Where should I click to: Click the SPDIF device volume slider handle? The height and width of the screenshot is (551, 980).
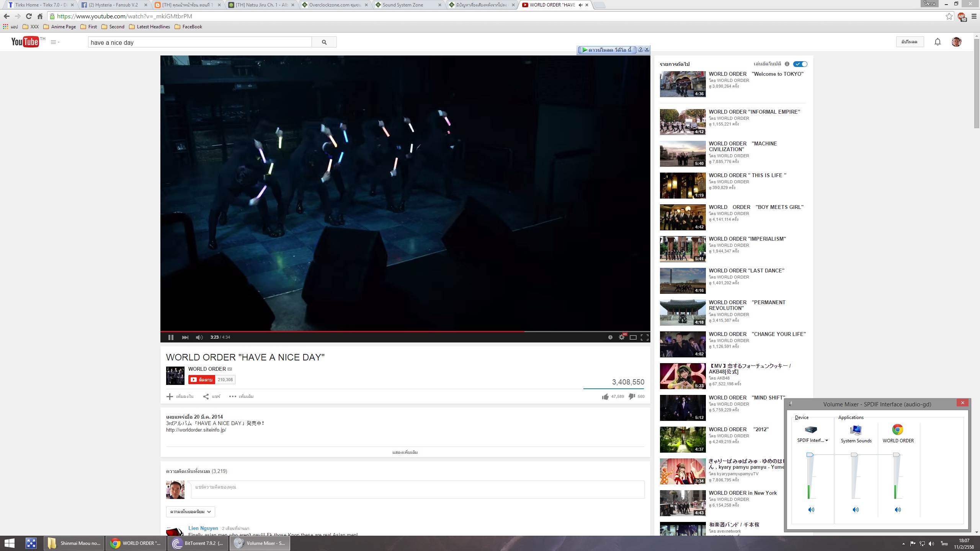tap(810, 455)
